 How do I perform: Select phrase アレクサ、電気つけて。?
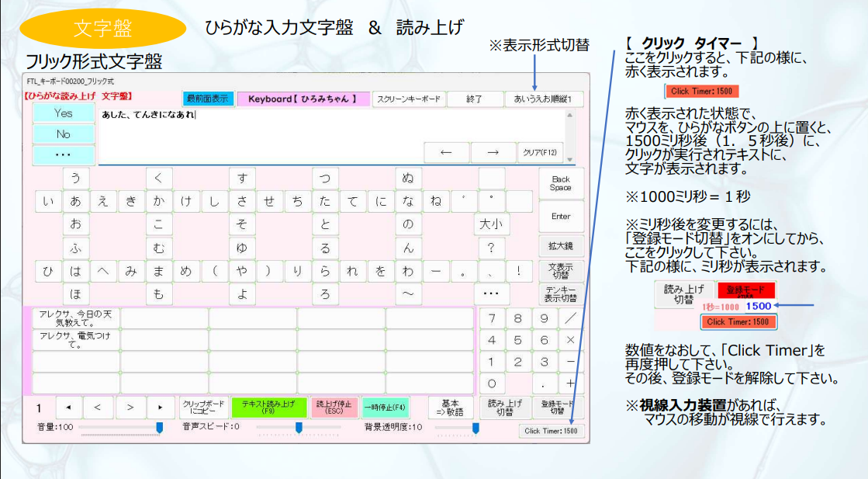(76, 340)
